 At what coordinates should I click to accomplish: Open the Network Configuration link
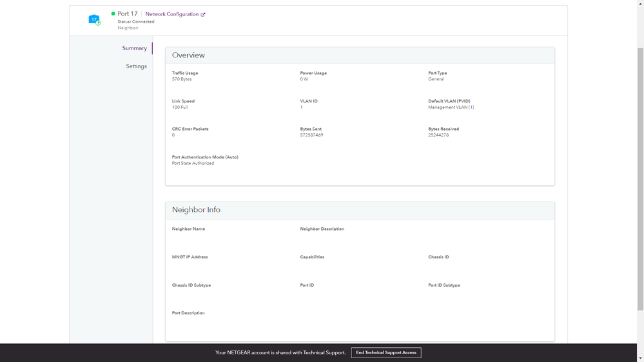point(171,14)
